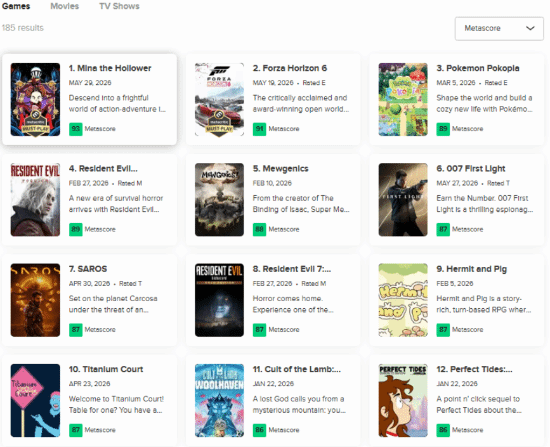Click the 88 Metascore badge for Mewgenics
Screen dimensions: 550x447
[259, 229]
